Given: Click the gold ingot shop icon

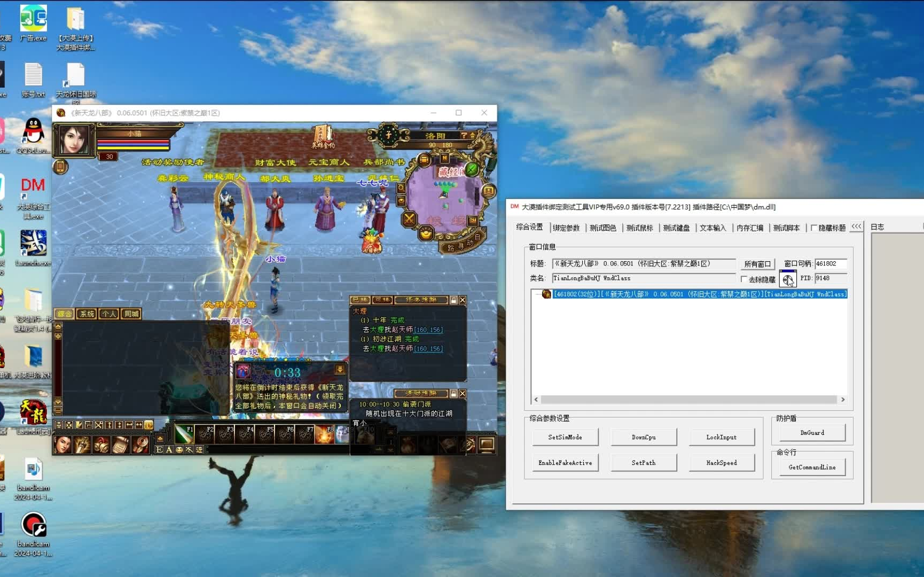Looking at the screenshot, I should pyautogui.click(x=426, y=233).
